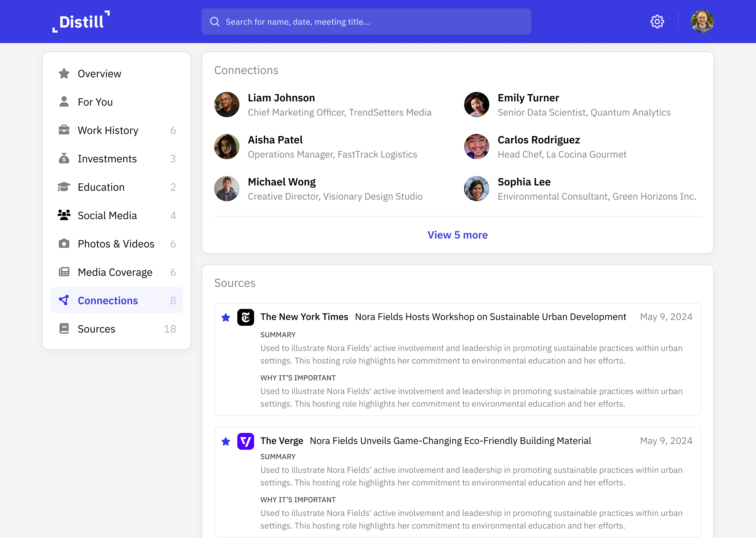Expand connections with View 5 more
Viewport: 756px width, 538px height.
pyautogui.click(x=458, y=235)
